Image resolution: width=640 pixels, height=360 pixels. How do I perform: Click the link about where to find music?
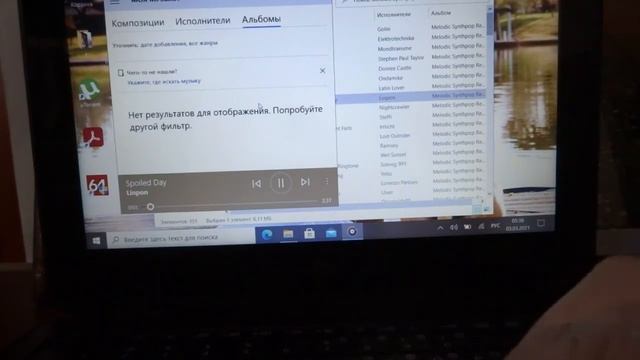click(164, 81)
